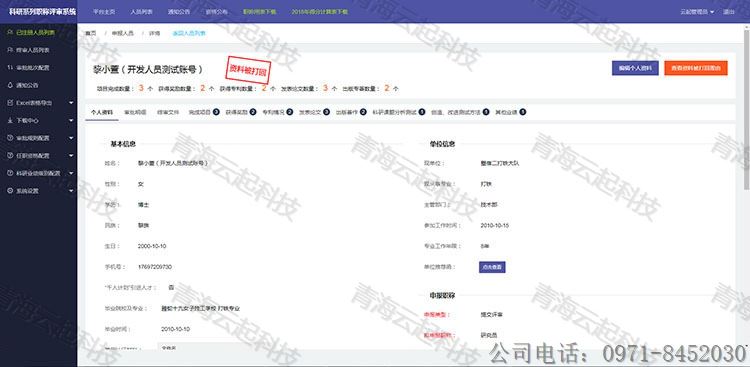Open 人员列表 in the top navigation
The height and width of the screenshot is (367, 750).
(x=140, y=11)
